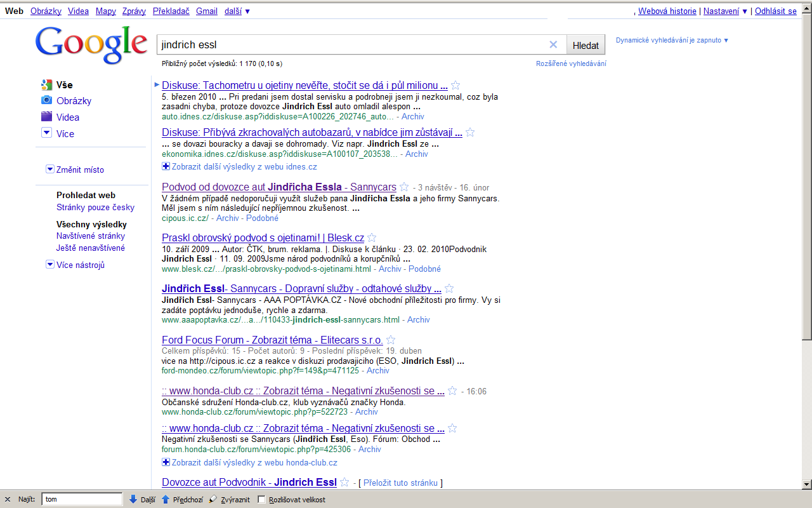Open Gmail from the top navigation bar
This screenshot has height=508, width=812.
[206, 11]
